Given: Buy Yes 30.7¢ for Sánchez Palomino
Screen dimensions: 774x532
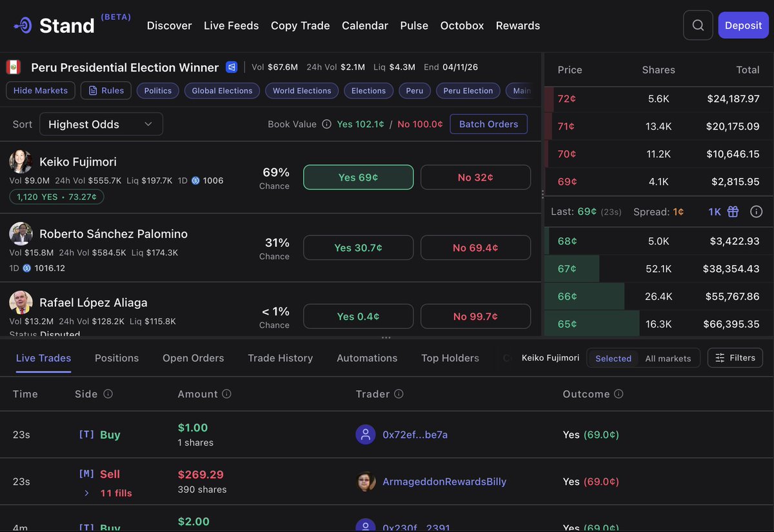Looking at the screenshot, I should coord(358,248).
